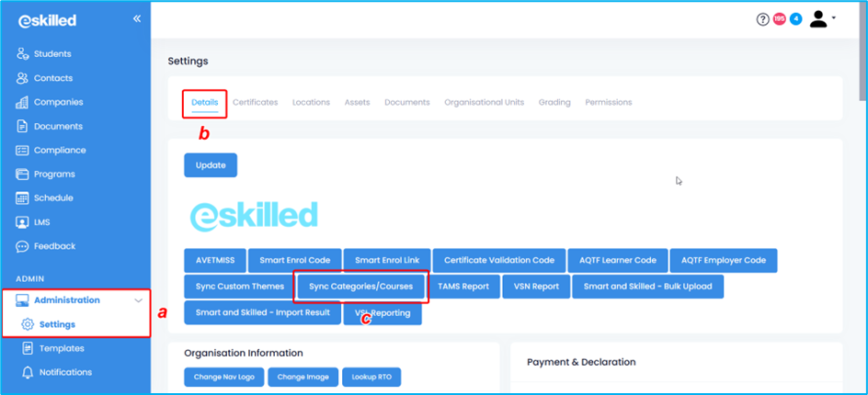Screen dimensions: 868x395
Task: Open the Compliance sidebar icon
Action: pyautogui.click(x=22, y=150)
